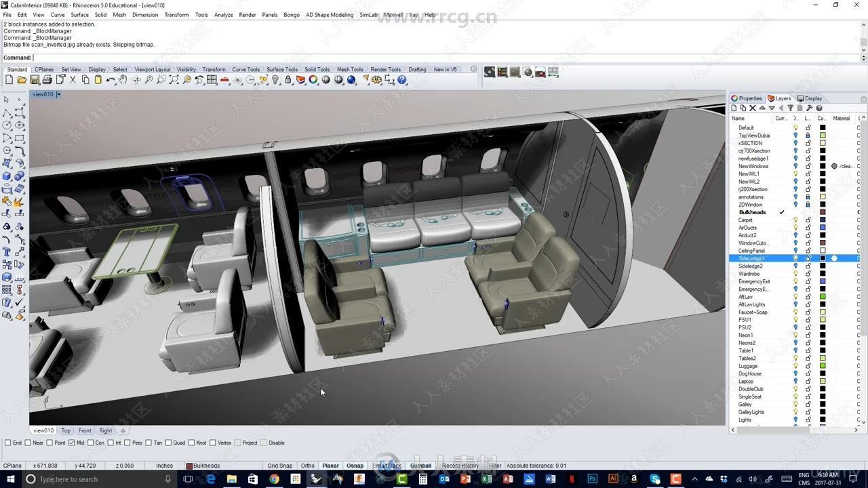Viewport: 868px width, 488px height.
Task: Select the Polyline tool in left toolbar
Action: (x=7, y=113)
